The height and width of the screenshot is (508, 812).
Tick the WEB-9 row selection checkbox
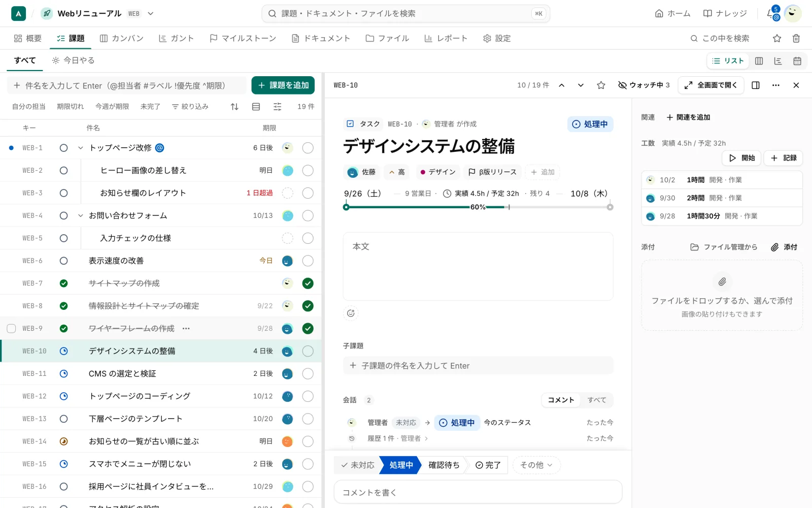pyautogui.click(x=11, y=329)
